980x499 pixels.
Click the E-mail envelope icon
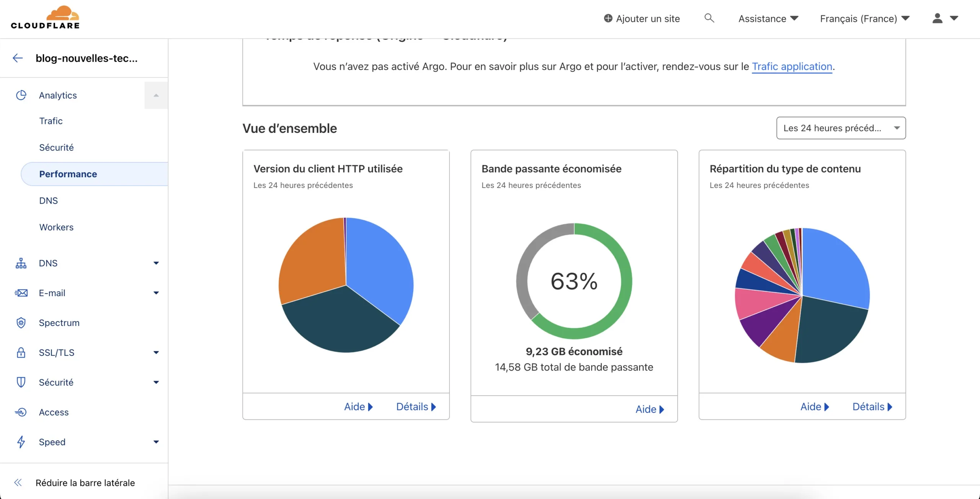coord(21,293)
